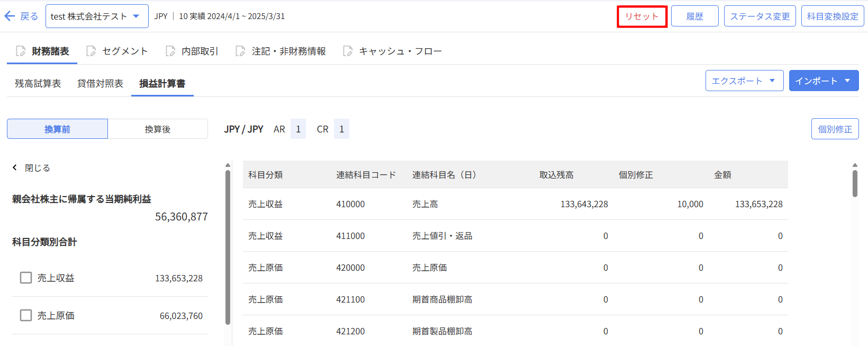Check the 売上原価 checkbox
The image size is (868, 346).
(26, 315)
